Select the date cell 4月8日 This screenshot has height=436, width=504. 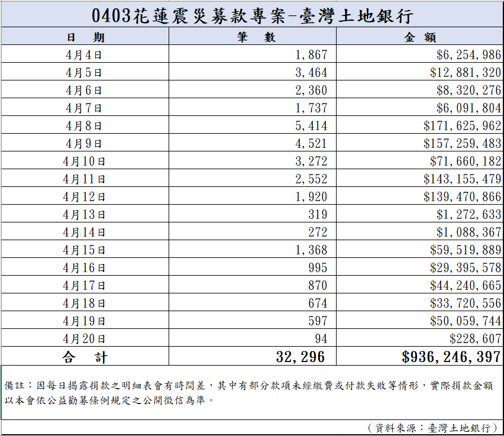(85, 125)
